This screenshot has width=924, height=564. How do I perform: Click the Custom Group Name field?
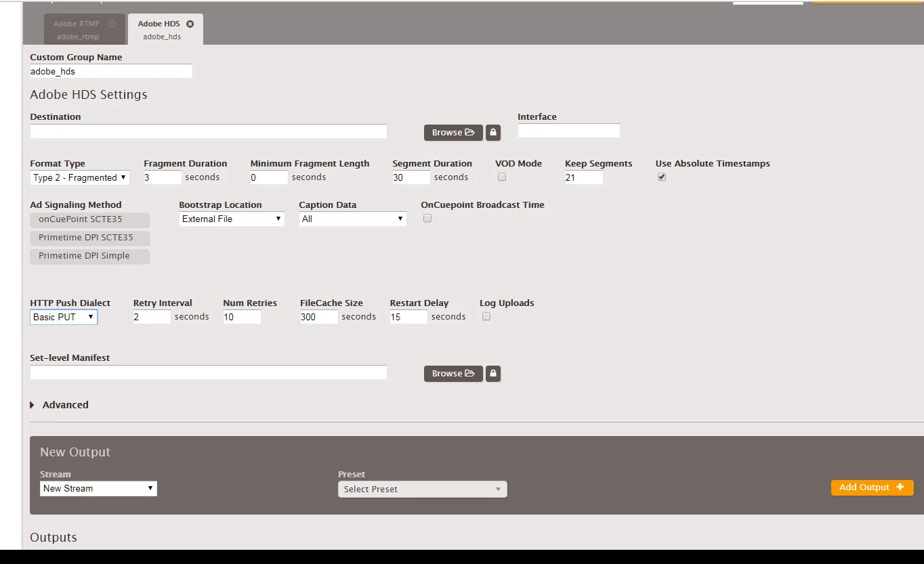click(111, 71)
